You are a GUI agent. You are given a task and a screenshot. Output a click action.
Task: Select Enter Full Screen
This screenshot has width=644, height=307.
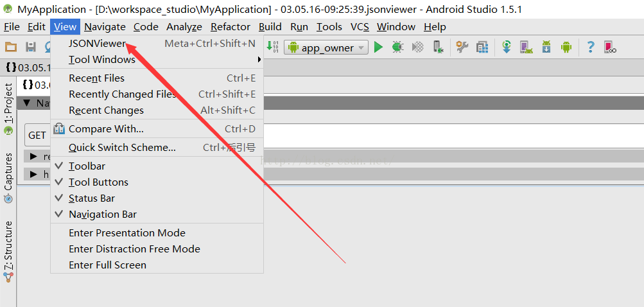tap(157, 265)
